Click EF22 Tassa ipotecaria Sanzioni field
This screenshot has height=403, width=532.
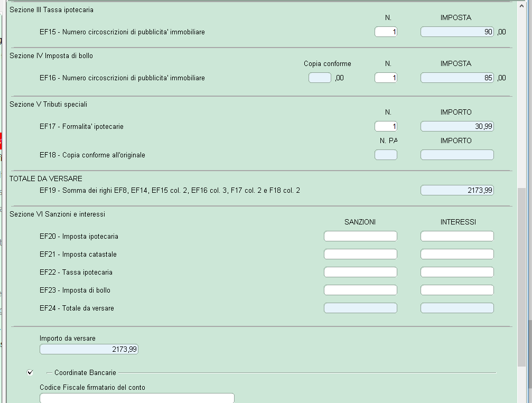[x=360, y=272]
